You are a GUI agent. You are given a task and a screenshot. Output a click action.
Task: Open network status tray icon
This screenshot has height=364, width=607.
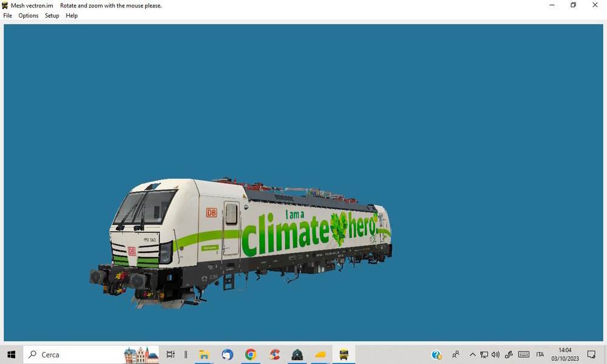(x=484, y=354)
